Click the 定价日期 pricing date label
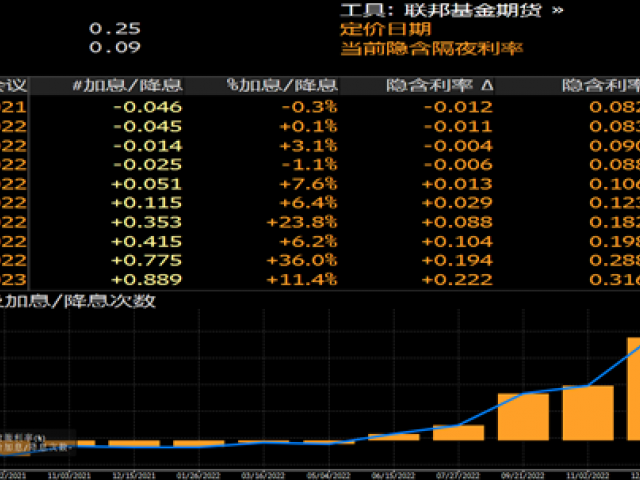The width and height of the screenshot is (640, 480). [374, 29]
